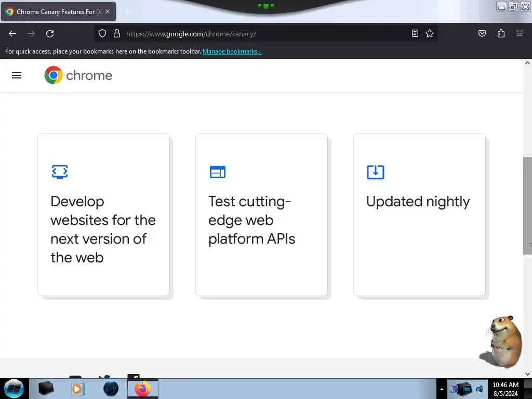Click "Develop websites for the next version" heading

point(103,229)
